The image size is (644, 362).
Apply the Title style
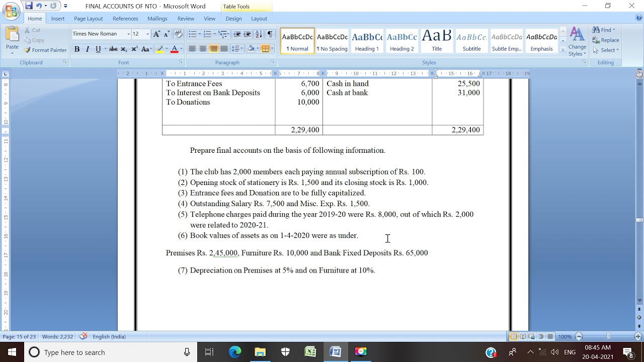[437, 41]
